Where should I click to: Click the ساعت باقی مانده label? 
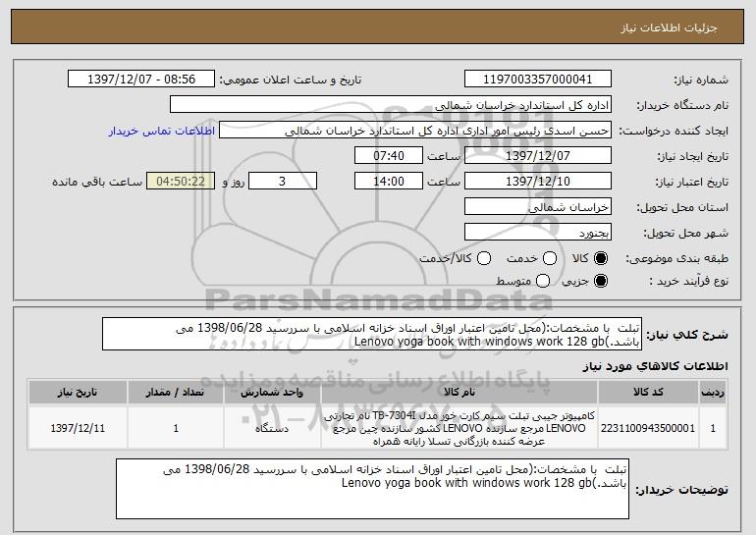pyautogui.click(x=97, y=182)
